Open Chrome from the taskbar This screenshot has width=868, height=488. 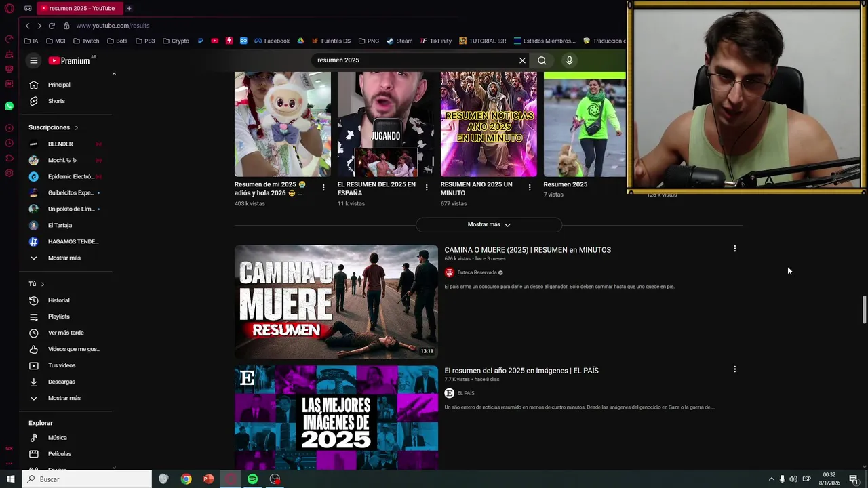186,479
